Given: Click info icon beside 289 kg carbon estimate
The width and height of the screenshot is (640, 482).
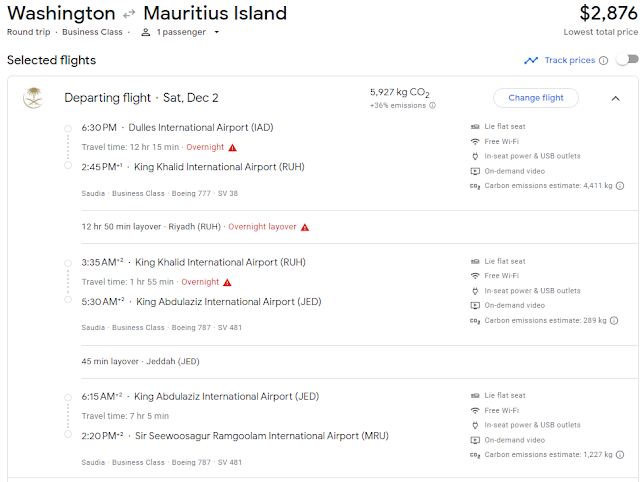Looking at the screenshot, I should [x=614, y=320].
